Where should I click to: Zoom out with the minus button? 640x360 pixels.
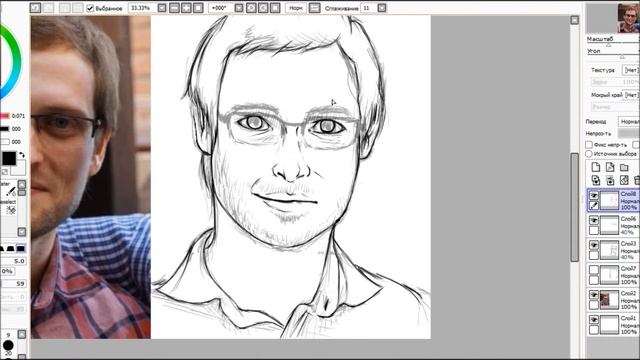174,8
